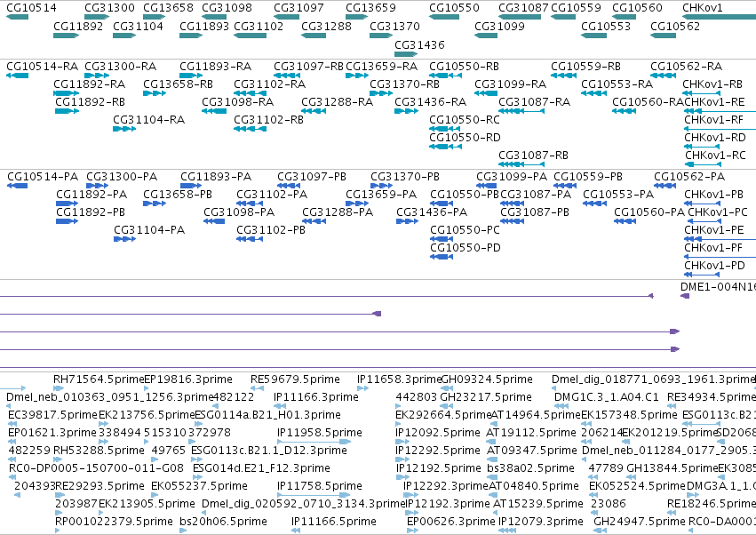Screen dimensions: 756x535
Task: Click the CG10562 gene label
Action: [x=675, y=26]
